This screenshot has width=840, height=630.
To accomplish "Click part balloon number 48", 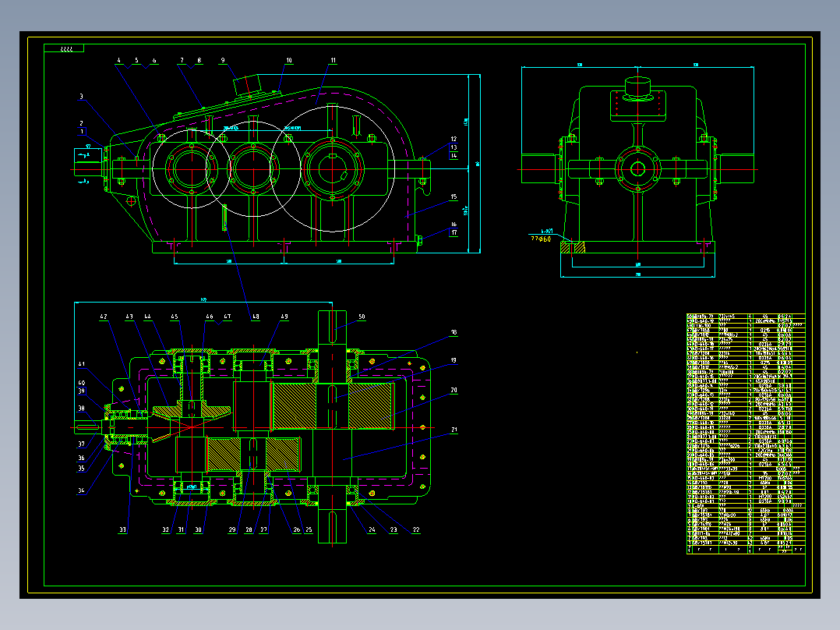I will pyautogui.click(x=256, y=317).
